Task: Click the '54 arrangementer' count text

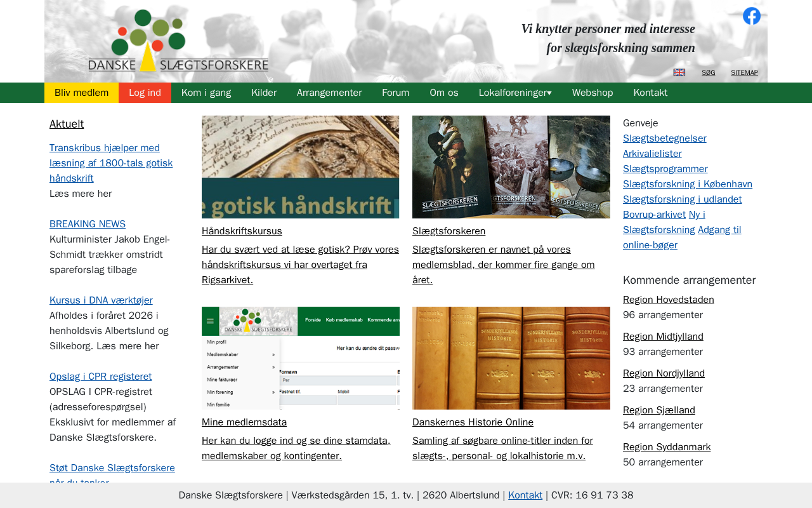Action: [663, 425]
